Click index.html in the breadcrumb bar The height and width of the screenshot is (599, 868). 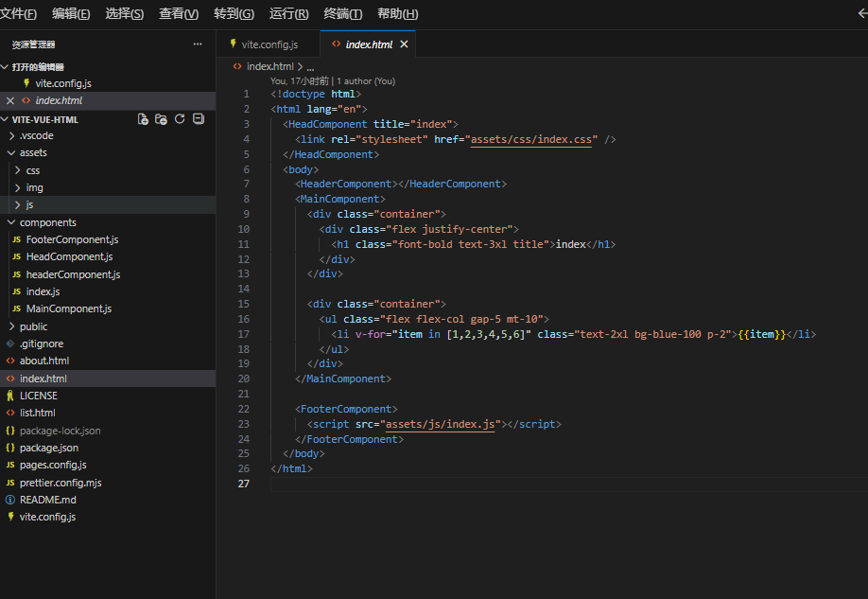click(269, 66)
